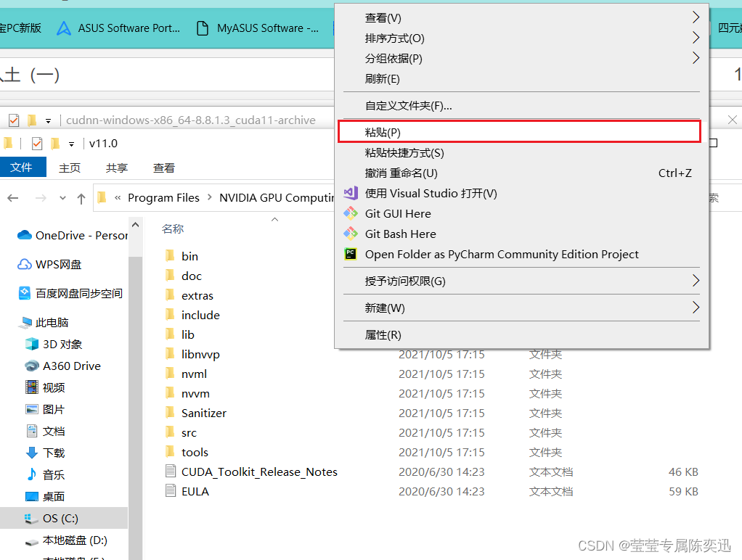
Task: Click the Visual Studio icon in context menu
Action: tap(351, 193)
